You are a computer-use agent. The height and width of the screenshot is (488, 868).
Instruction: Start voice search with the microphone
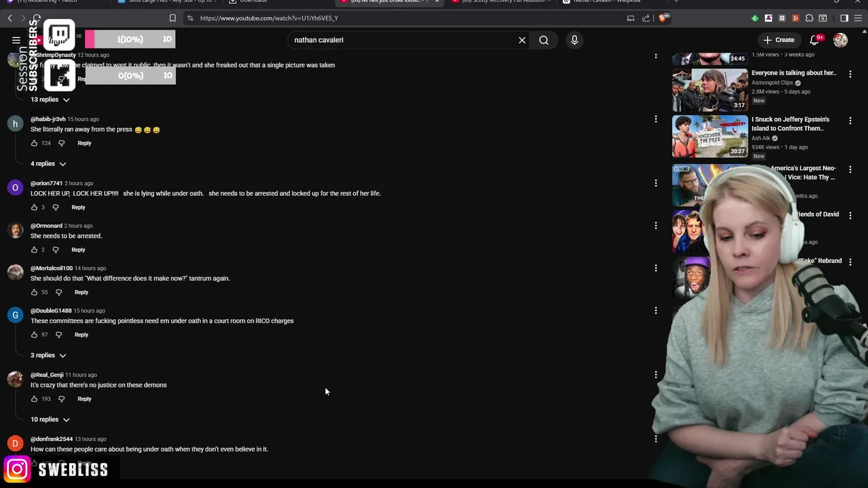click(574, 40)
